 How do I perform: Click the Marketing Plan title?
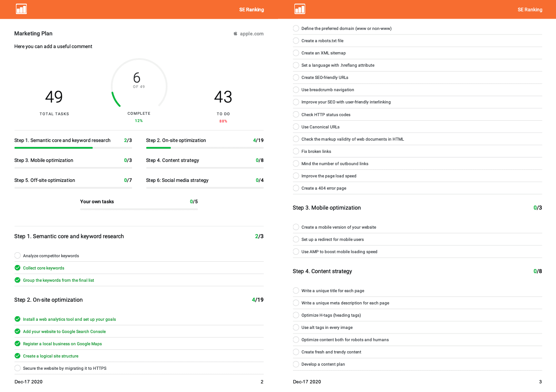[34, 34]
